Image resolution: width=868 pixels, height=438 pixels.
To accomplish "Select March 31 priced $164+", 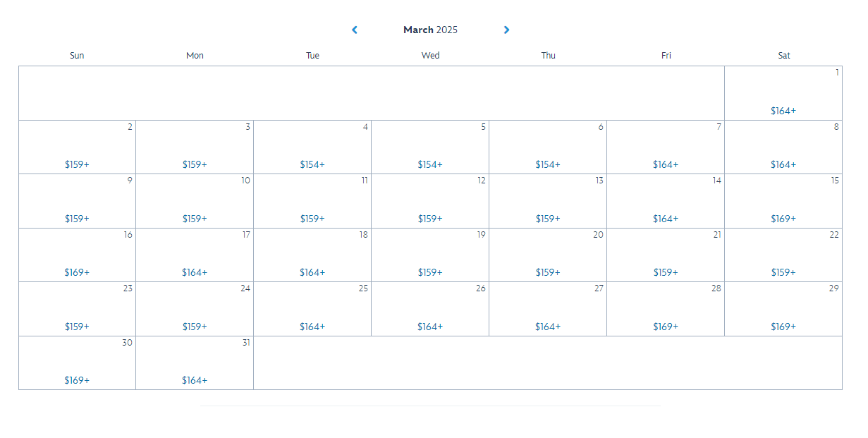I will (x=195, y=363).
